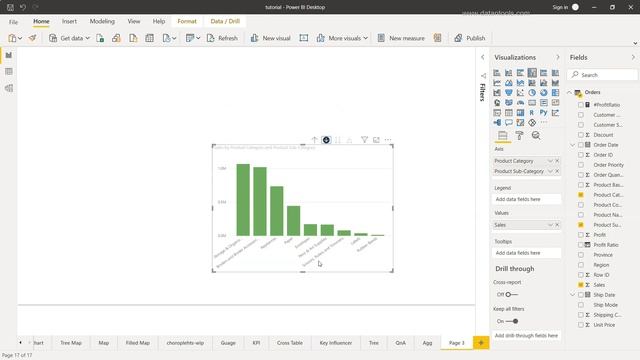Image resolution: width=640 pixels, height=360 pixels.
Task: Click the undo icon in title bar
Action: tap(23, 7)
